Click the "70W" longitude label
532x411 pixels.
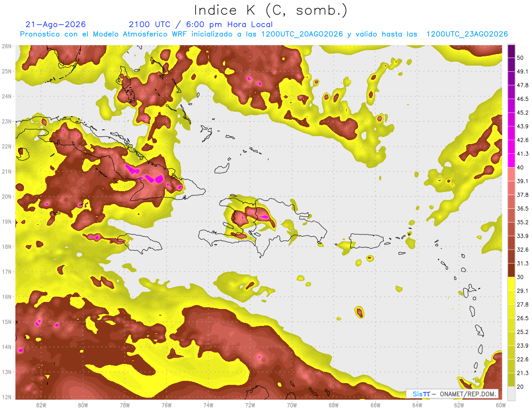(x=292, y=405)
